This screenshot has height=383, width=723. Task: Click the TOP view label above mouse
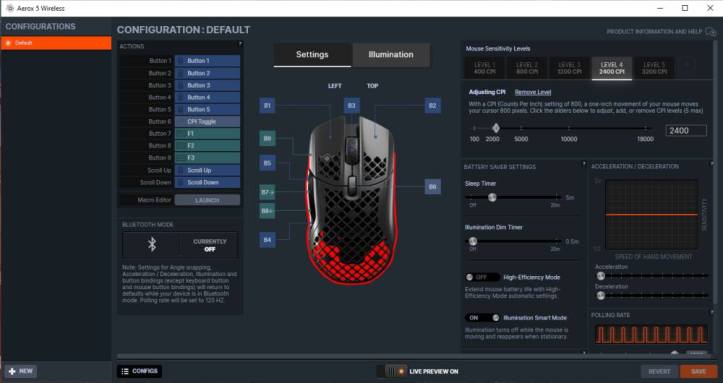[x=373, y=86]
